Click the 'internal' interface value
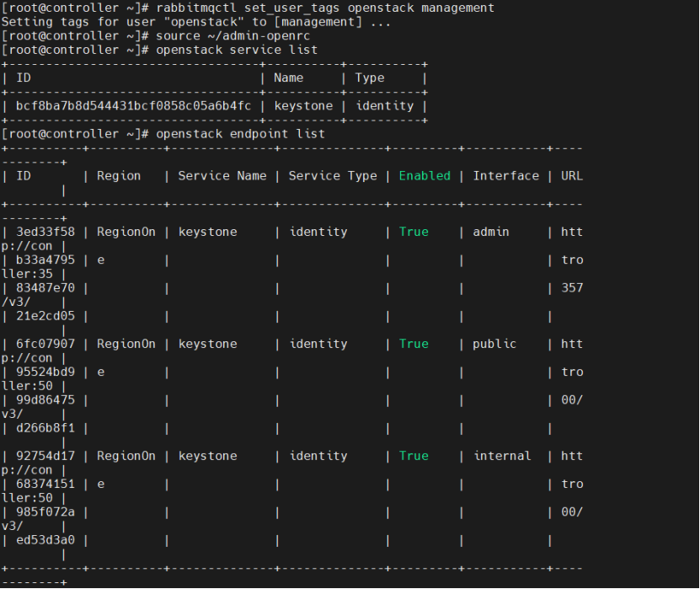 click(x=502, y=456)
